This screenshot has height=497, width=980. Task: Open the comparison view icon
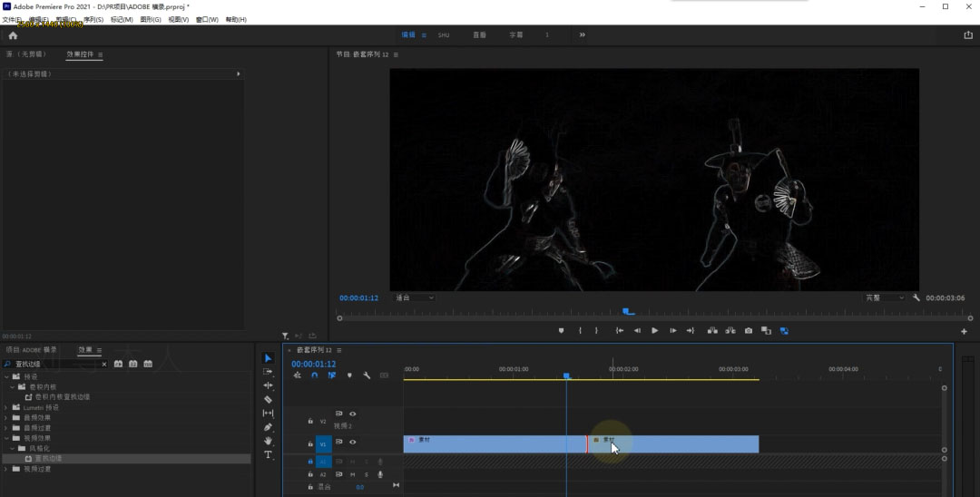[x=766, y=331]
